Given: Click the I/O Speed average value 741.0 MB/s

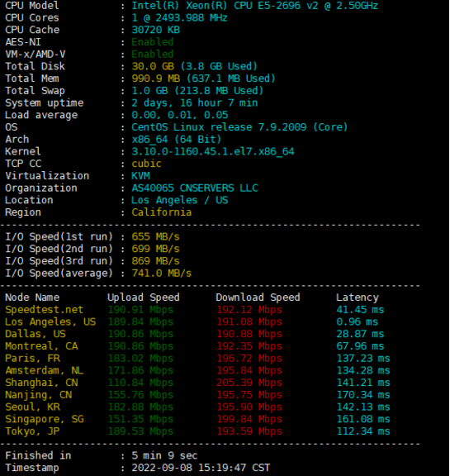Looking at the screenshot, I should tap(161, 273).
